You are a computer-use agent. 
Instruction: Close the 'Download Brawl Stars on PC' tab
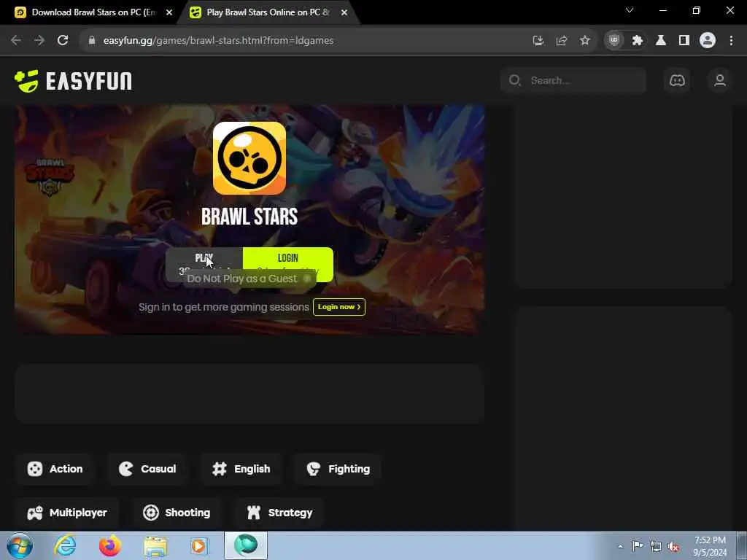pyautogui.click(x=169, y=13)
